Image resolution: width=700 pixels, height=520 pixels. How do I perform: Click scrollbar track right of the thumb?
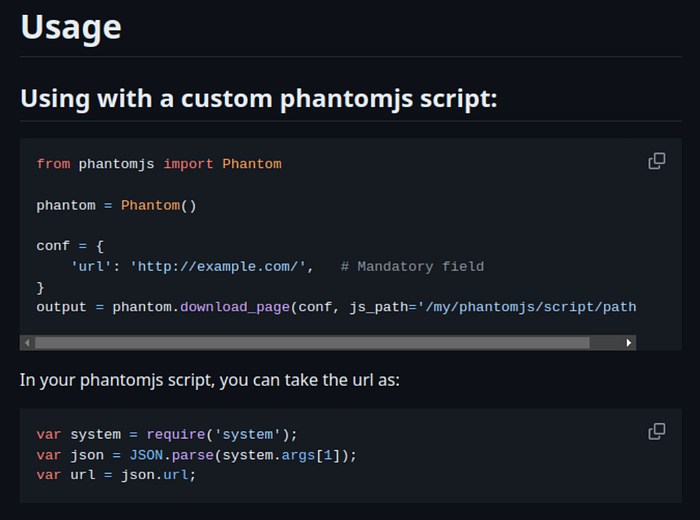tap(605, 343)
